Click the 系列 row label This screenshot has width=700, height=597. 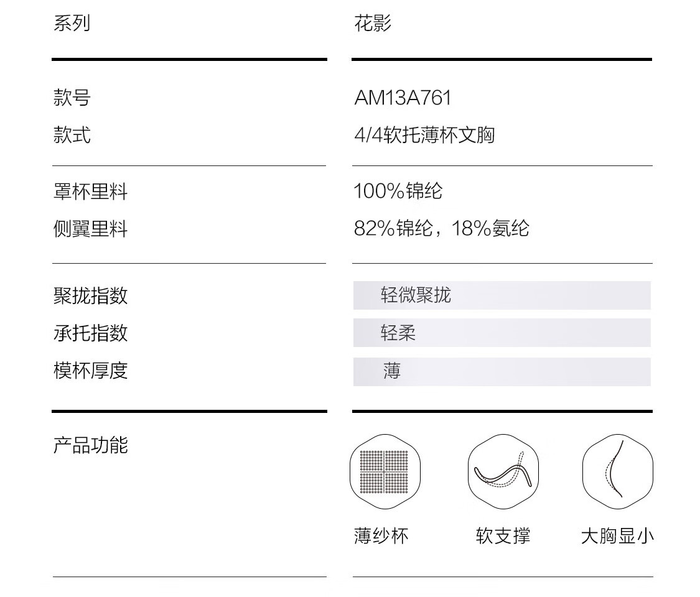[72, 23]
